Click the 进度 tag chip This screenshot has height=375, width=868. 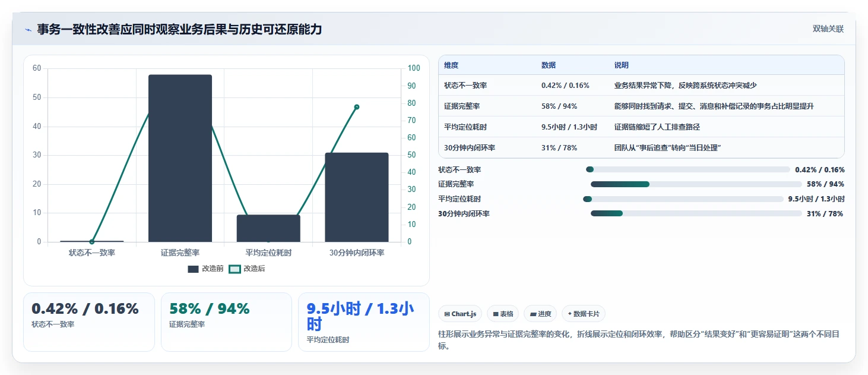click(540, 314)
